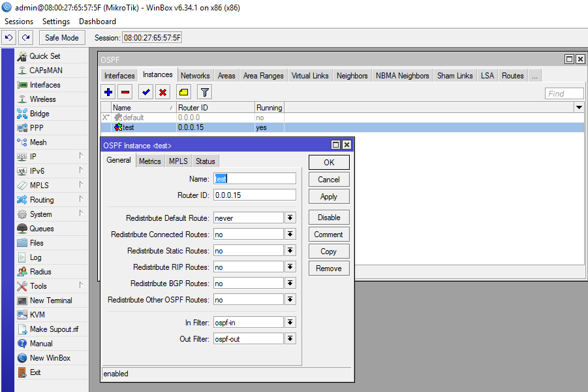Open the Settings menu

pyautogui.click(x=56, y=22)
